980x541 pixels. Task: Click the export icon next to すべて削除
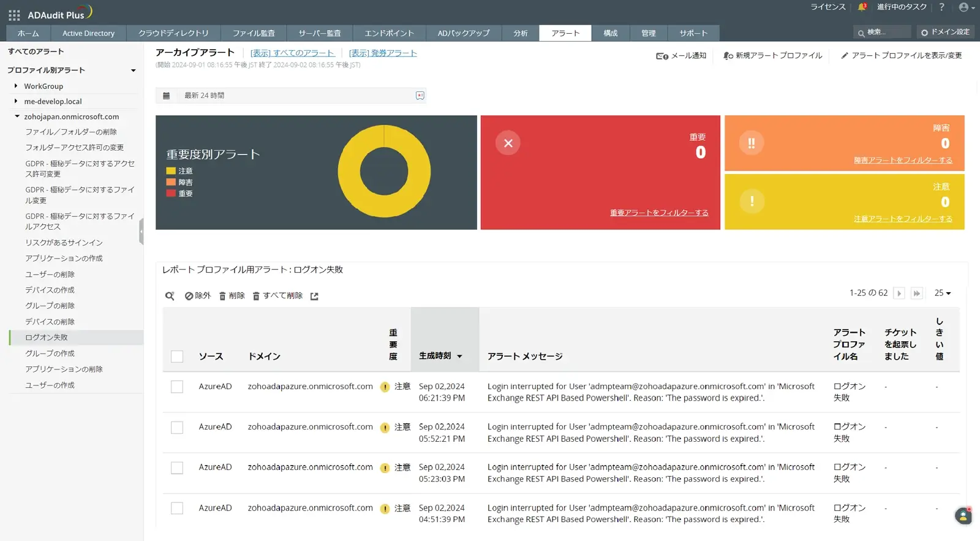tap(314, 296)
